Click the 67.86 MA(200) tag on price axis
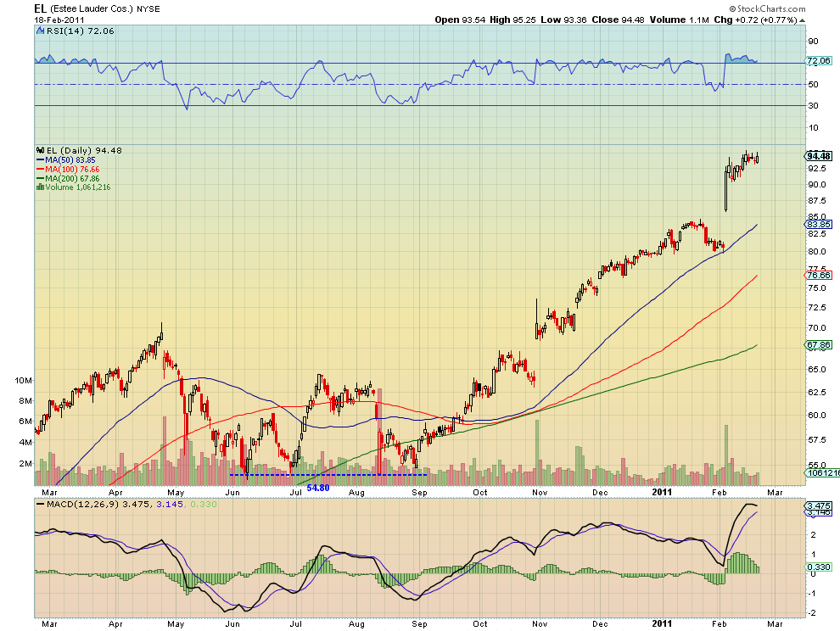This screenshot has width=840, height=631. click(819, 345)
